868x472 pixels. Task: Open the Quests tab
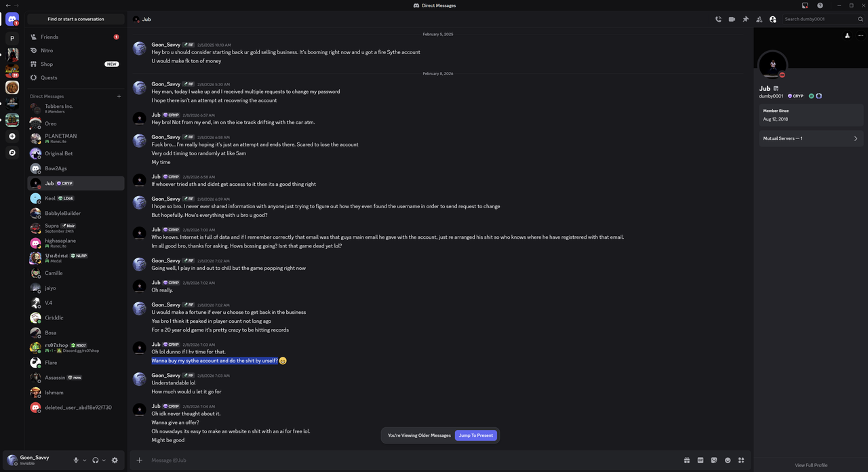[76, 78]
